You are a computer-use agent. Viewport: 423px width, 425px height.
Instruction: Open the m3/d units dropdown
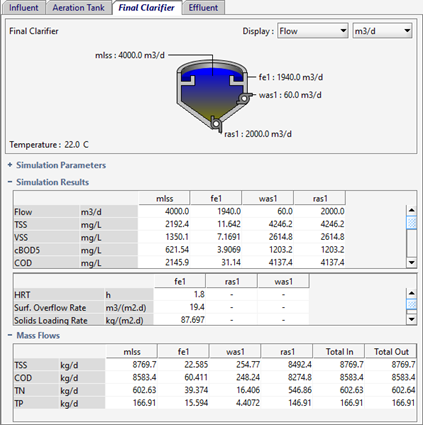click(382, 31)
